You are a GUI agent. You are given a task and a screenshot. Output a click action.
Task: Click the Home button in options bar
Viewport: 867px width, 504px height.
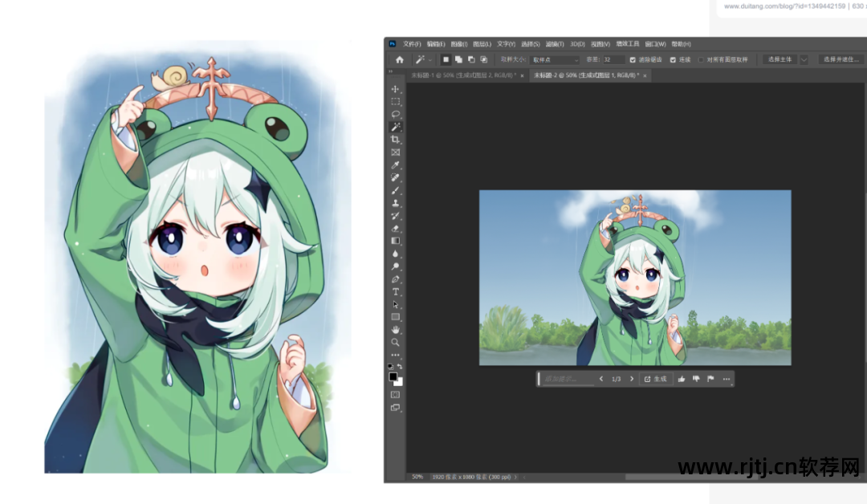400,59
